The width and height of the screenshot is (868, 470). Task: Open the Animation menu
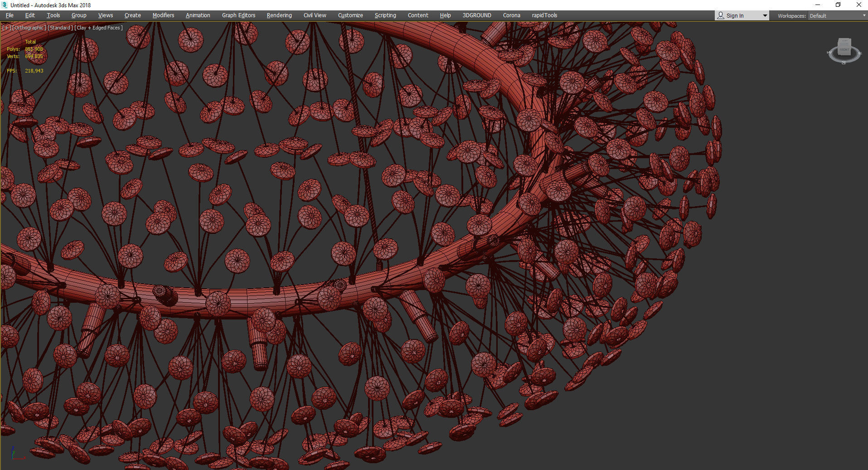[x=198, y=15]
